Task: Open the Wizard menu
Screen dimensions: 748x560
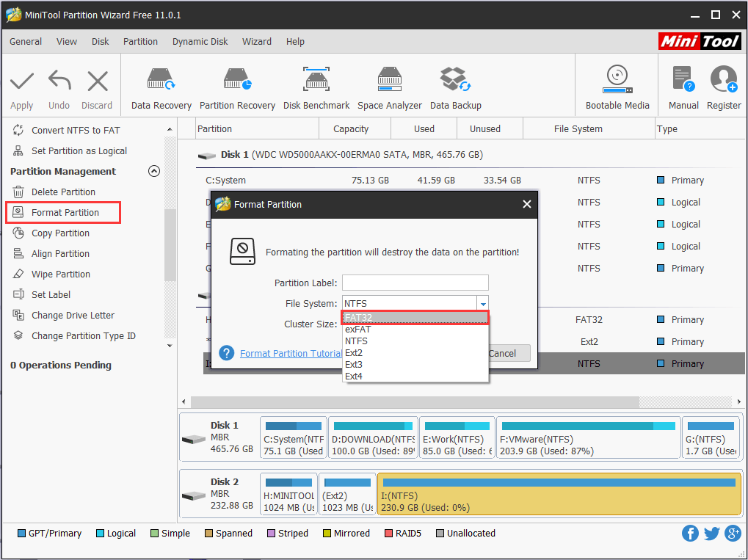Action: click(x=256, y=42)
